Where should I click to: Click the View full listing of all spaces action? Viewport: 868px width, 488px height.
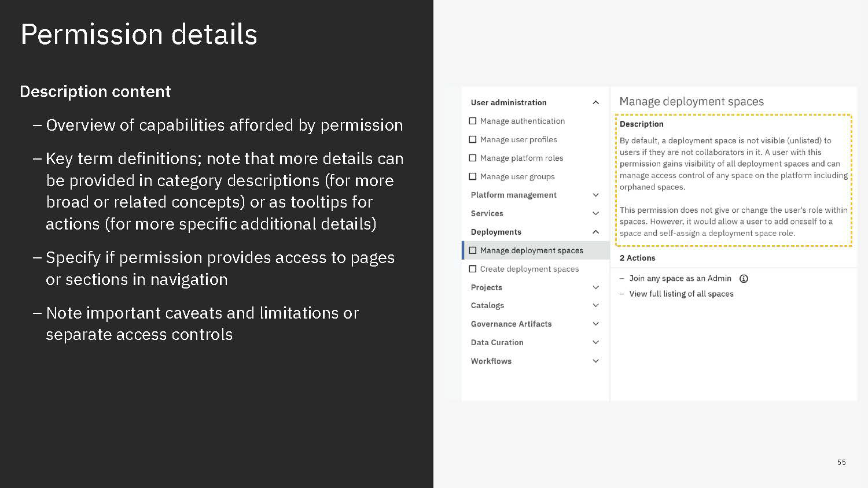[x=681, y=294]
